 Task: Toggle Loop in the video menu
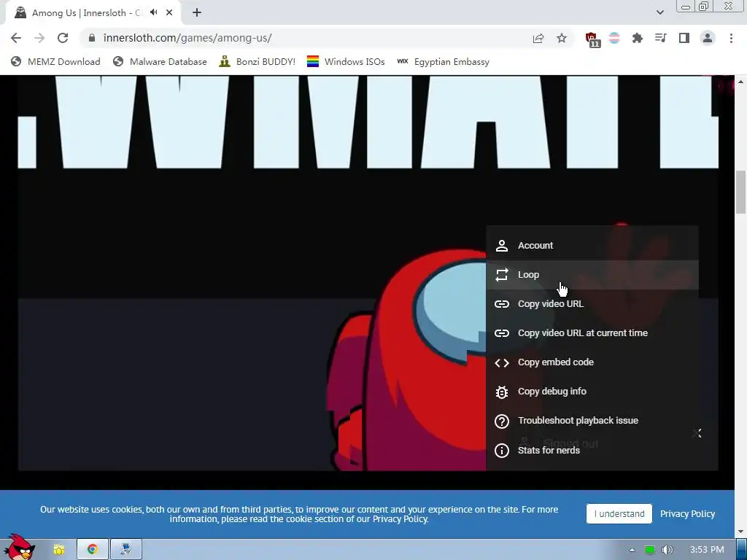[x=592, y=275]
